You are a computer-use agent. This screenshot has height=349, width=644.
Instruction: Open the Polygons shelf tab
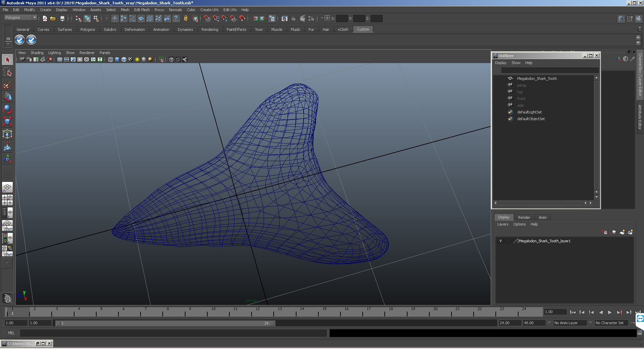(88, 30)
